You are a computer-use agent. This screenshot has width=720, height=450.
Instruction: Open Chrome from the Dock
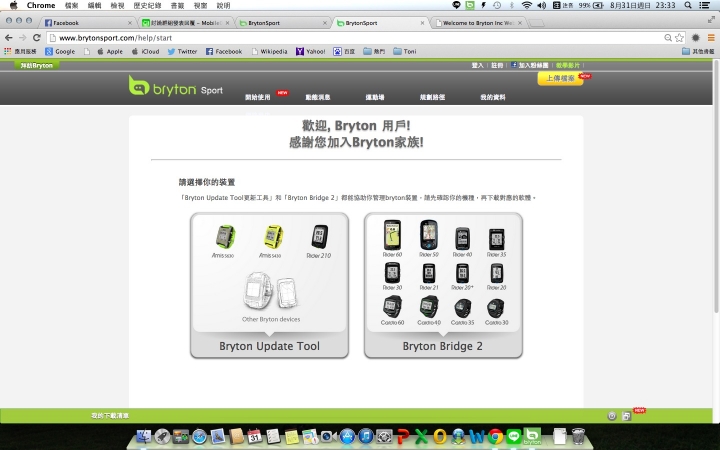click(495, 436)
